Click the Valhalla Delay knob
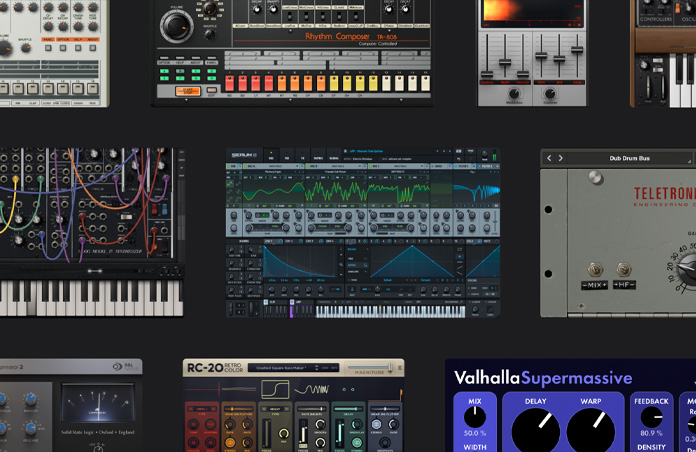This screenshot has width=696, height=452. (x=535, y=432)
